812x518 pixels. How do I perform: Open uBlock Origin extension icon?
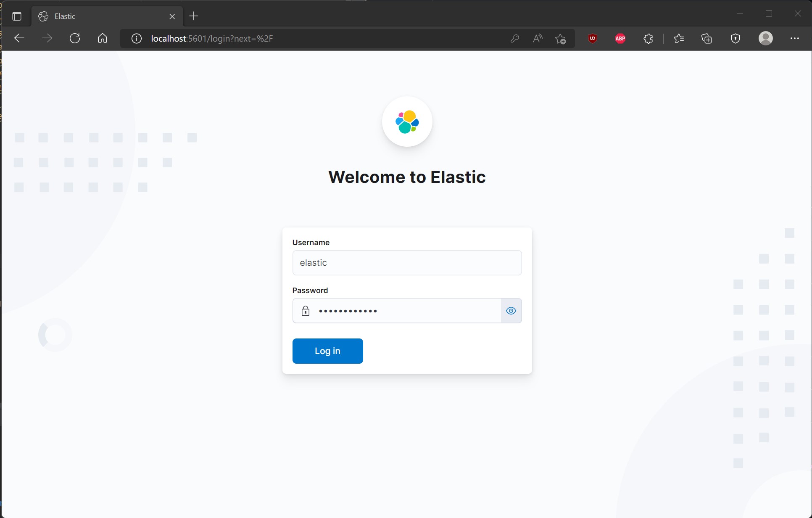pos(593,39)
